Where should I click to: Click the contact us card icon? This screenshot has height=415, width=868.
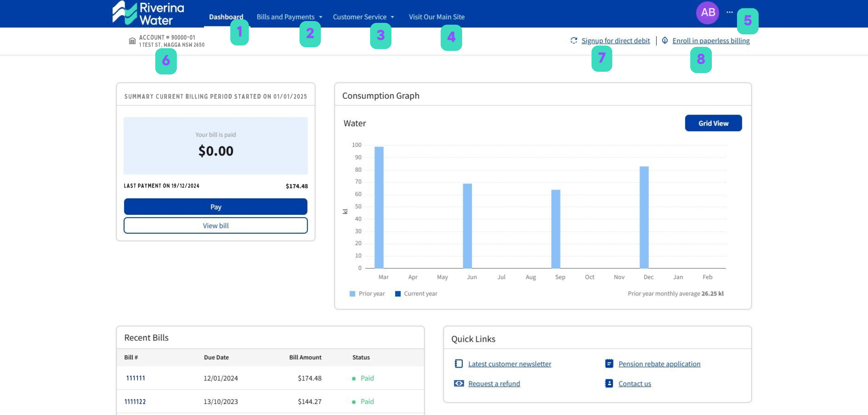click(609, 383)
